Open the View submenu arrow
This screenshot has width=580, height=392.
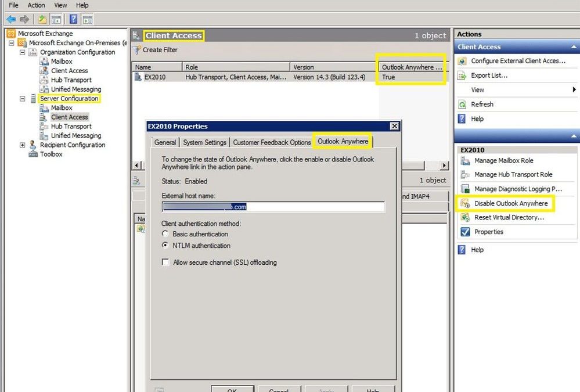[x=574, y=90]
